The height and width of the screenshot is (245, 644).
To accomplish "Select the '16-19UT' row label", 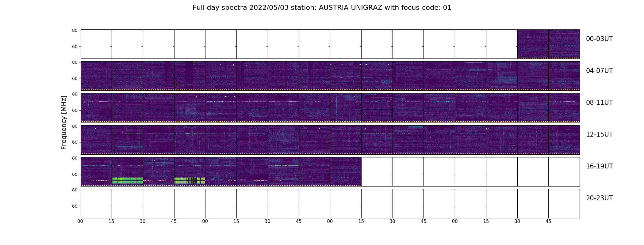I will point(599,166).
